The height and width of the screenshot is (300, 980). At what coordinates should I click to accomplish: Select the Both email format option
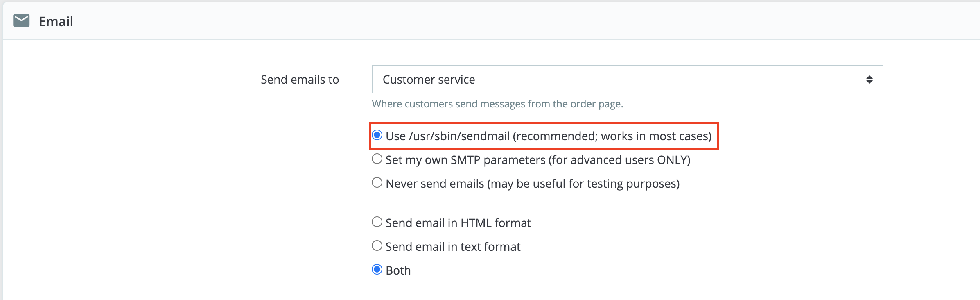[377, 269]
